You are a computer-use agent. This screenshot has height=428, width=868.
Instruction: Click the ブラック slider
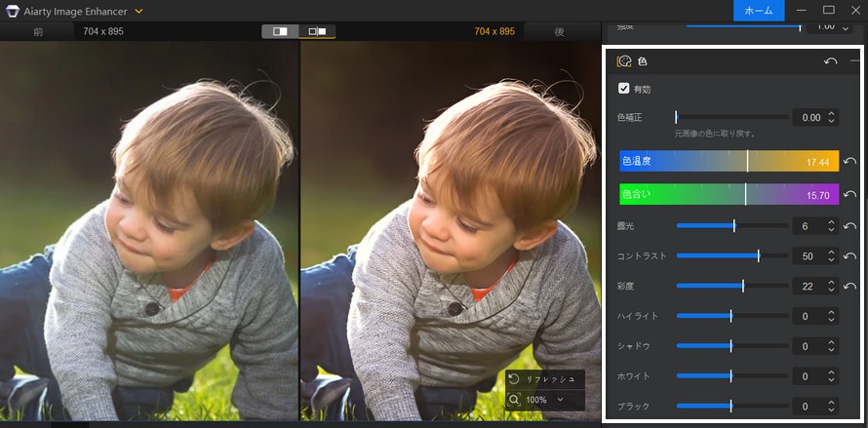tap(731, 406)
